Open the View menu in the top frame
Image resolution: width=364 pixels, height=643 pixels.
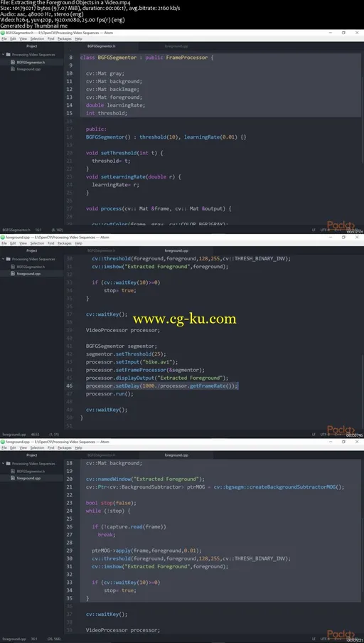coord(23,38)
